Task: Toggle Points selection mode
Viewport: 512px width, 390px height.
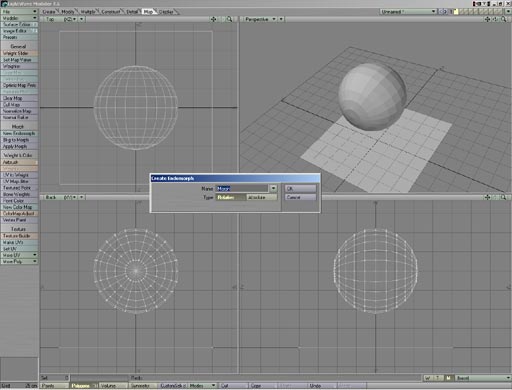Action: pyautogui.click(x=55, y=386)
